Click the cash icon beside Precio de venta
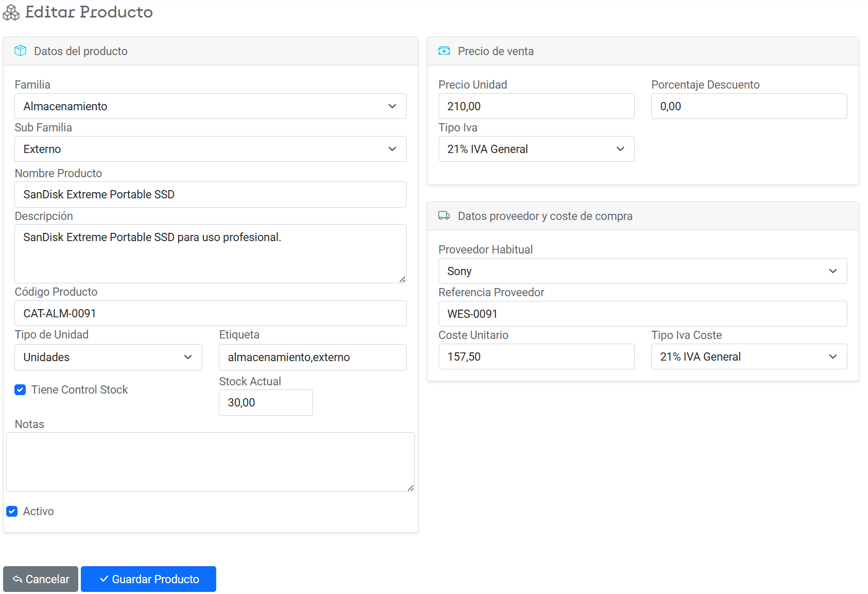 tap(444, 50)
